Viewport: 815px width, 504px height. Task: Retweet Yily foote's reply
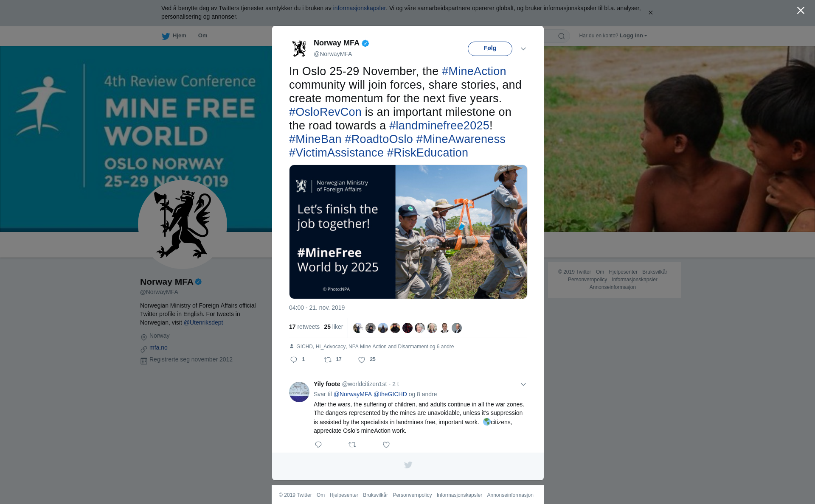pyautogui.click(x=352, y=445)
